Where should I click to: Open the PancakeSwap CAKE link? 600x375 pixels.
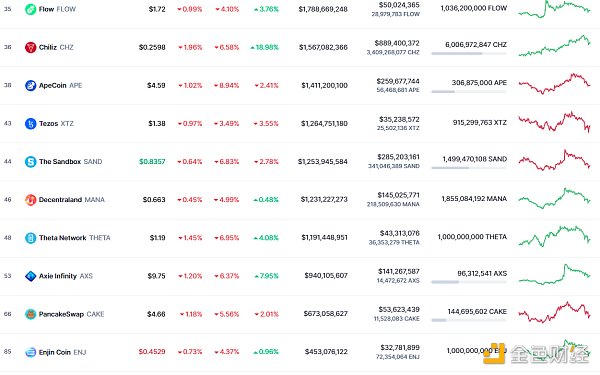pos(72,314)
